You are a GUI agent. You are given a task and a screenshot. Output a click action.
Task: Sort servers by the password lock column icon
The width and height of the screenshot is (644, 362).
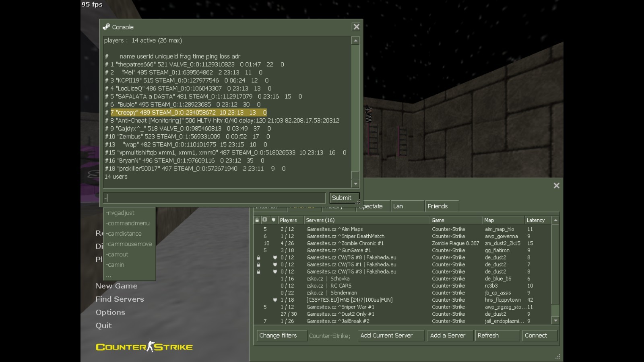[x=257, y=220]
